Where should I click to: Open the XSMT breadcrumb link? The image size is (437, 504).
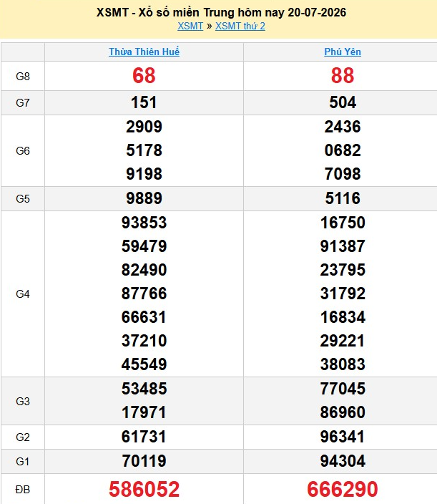pos(190,26)
